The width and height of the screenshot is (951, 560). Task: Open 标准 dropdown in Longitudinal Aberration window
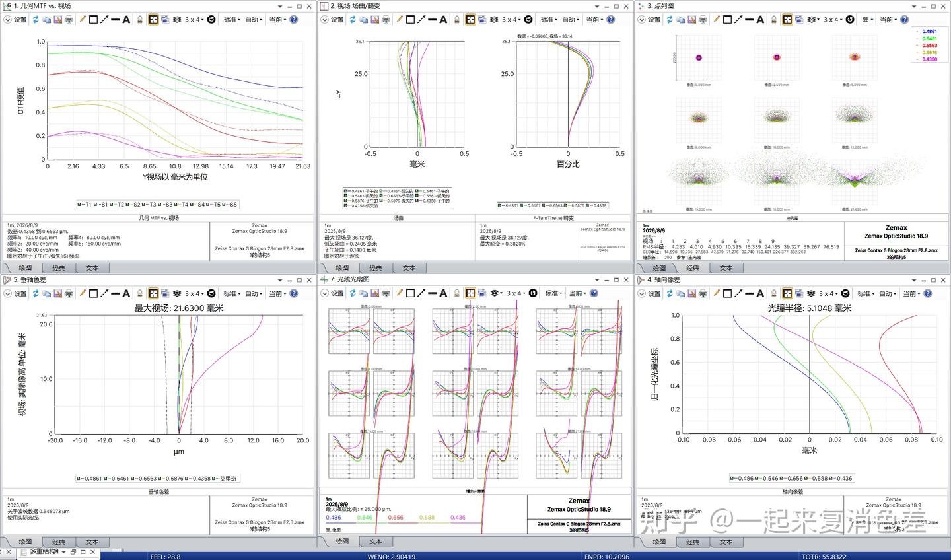[866, 293]
